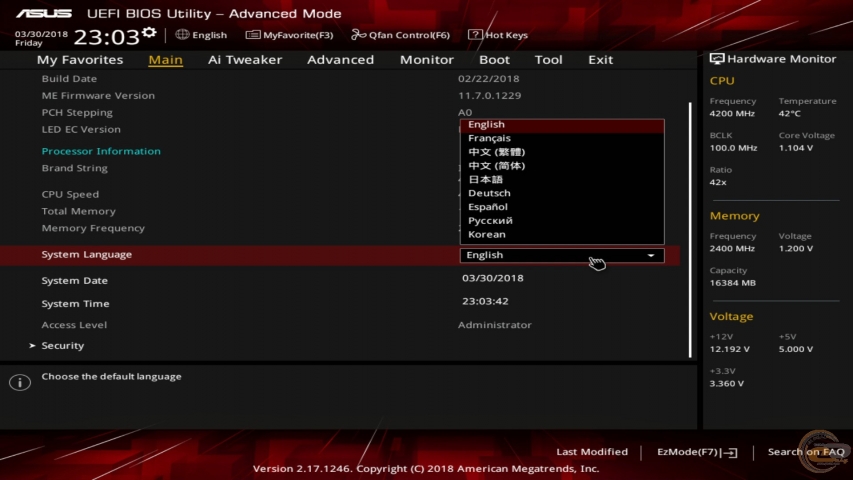Screen dimensions: 853x480
Task: Click the LED EC Version label
Action: click(x=81, y=130)
